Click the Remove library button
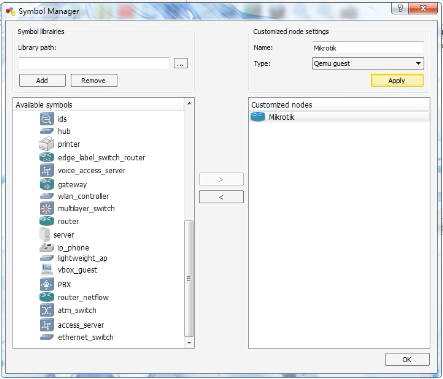Screen dimensions: 443x379 pos(94,80)
